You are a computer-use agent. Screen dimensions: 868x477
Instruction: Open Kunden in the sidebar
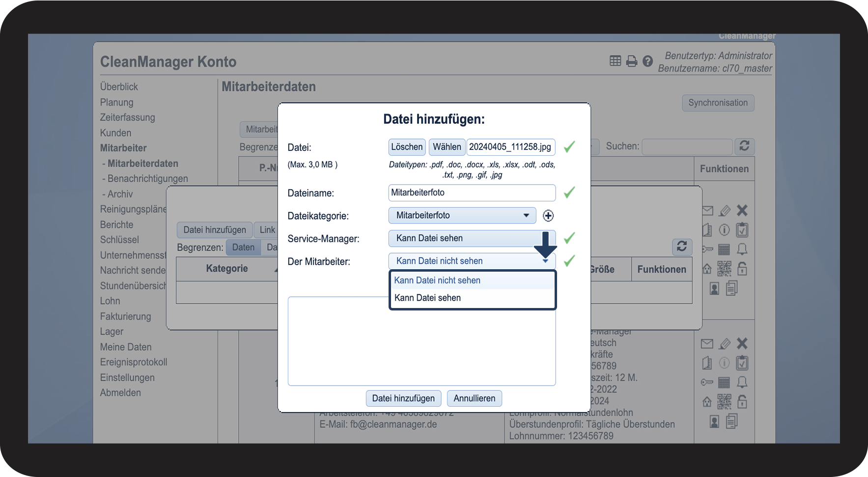115,133
